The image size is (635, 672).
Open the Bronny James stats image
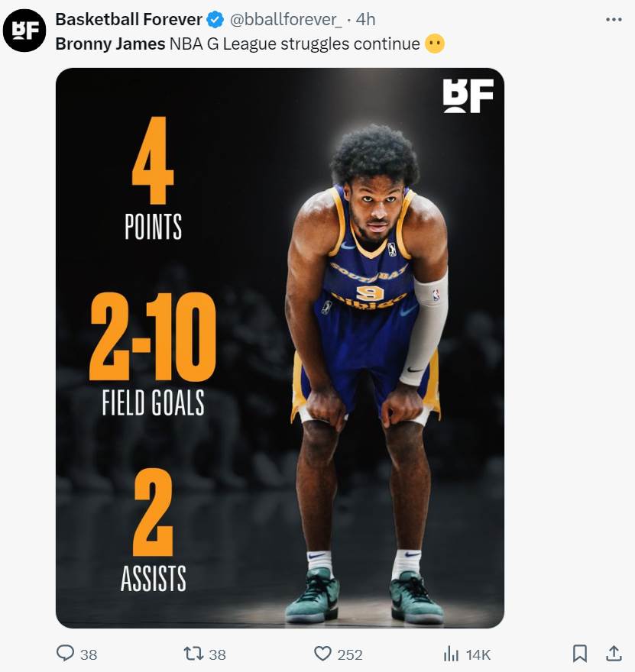coord(280,348)
